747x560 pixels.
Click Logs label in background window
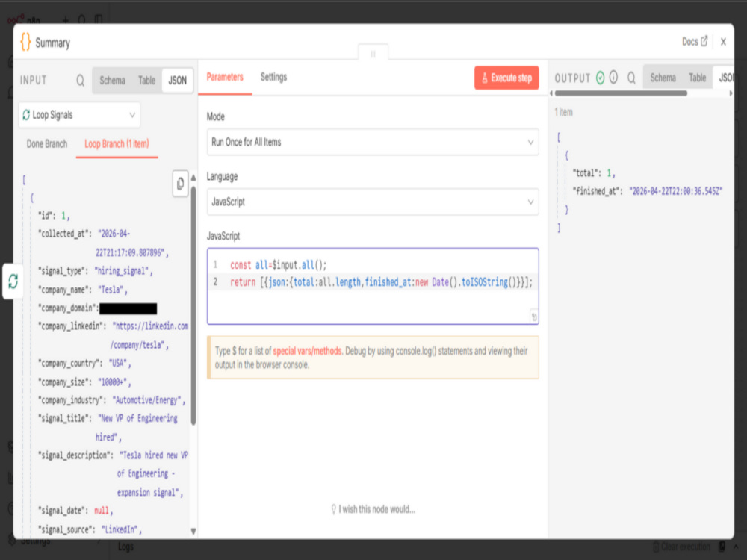pos(125,547)
